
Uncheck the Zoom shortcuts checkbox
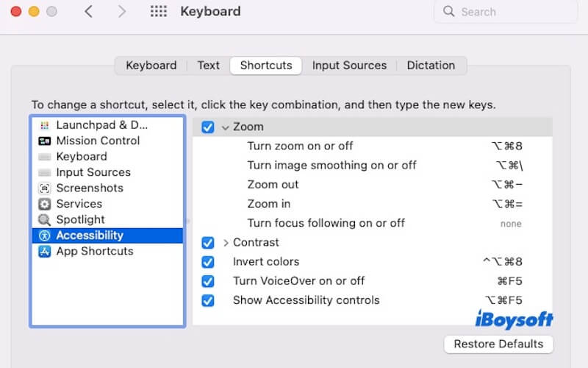pos(208,127)
